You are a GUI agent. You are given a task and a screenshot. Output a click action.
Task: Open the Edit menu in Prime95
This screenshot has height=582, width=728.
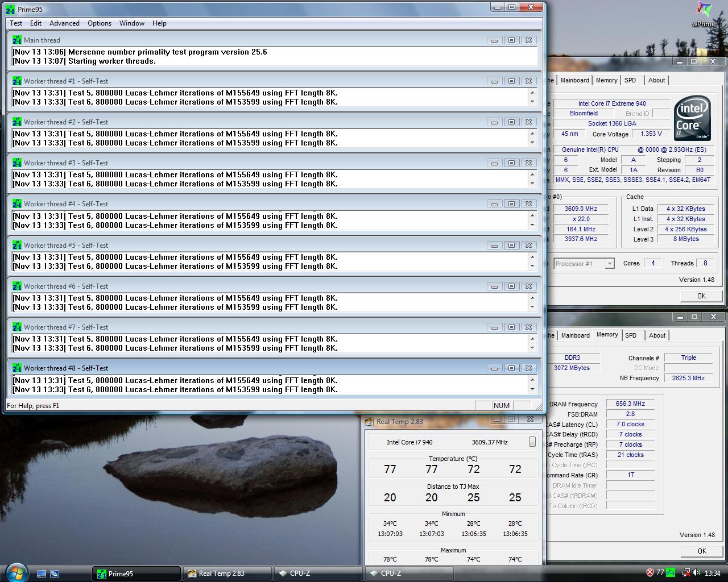(36, 23)
